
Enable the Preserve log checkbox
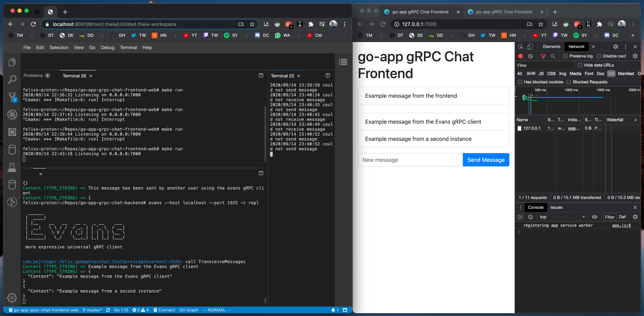(565, 56)
